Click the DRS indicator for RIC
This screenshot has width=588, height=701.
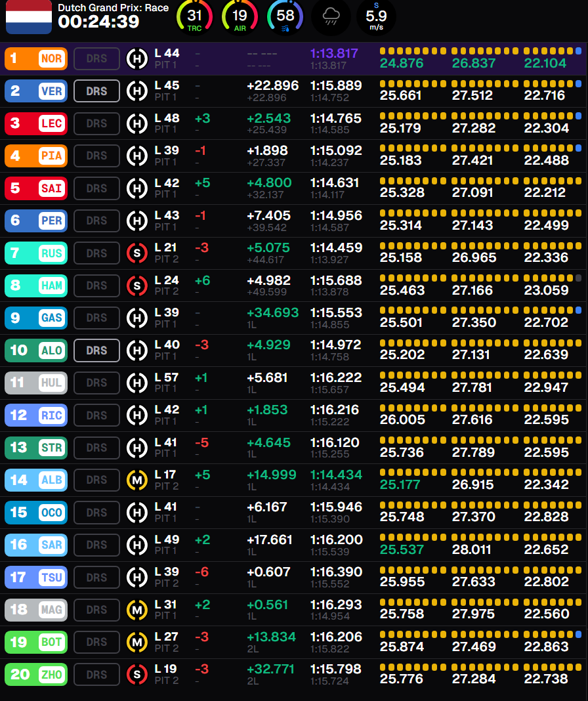[x=96, y=415]
